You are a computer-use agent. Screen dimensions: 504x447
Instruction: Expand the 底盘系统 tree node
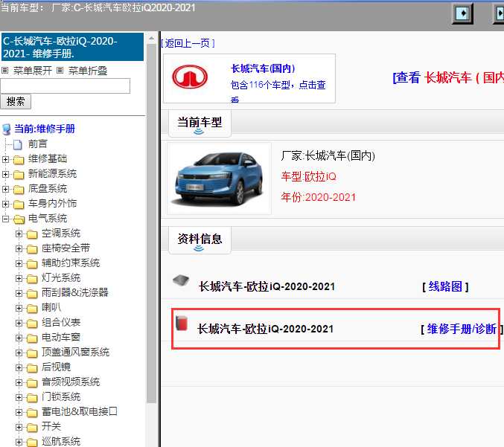pos(5,189)
